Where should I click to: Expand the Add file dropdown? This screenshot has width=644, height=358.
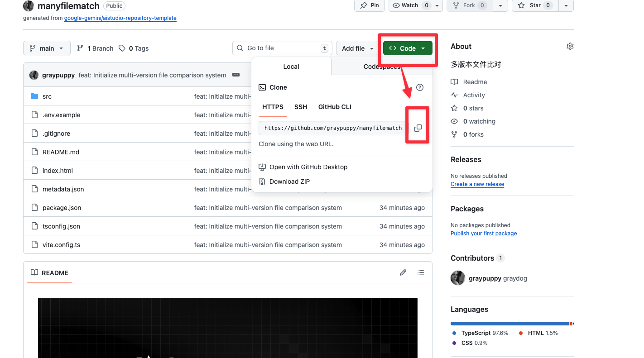coord(358,48)
